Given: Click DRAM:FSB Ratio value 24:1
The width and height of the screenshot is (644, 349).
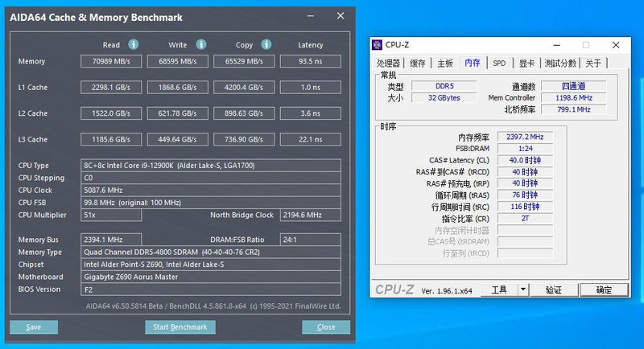Looking at the screenshot, I should [x=311, y=240].
